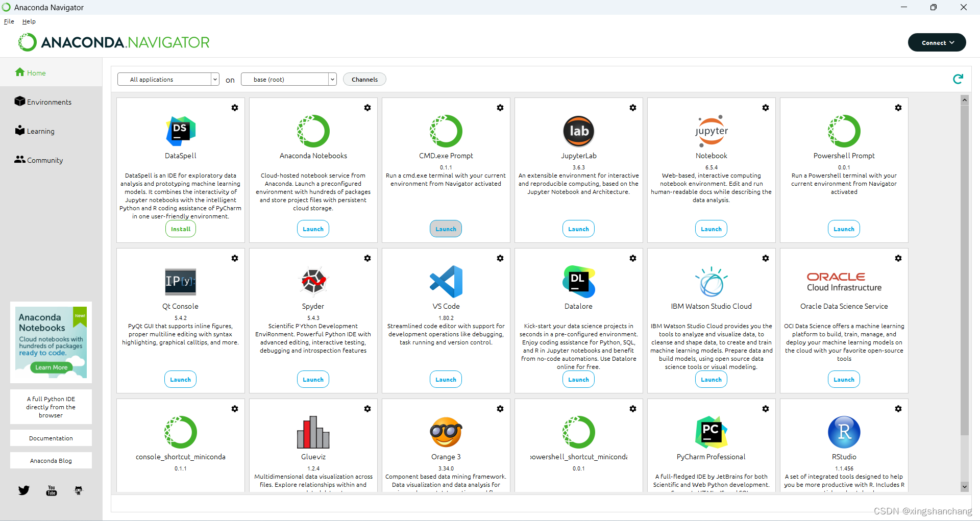Switch to the Community tab

[x=51, y=160]
